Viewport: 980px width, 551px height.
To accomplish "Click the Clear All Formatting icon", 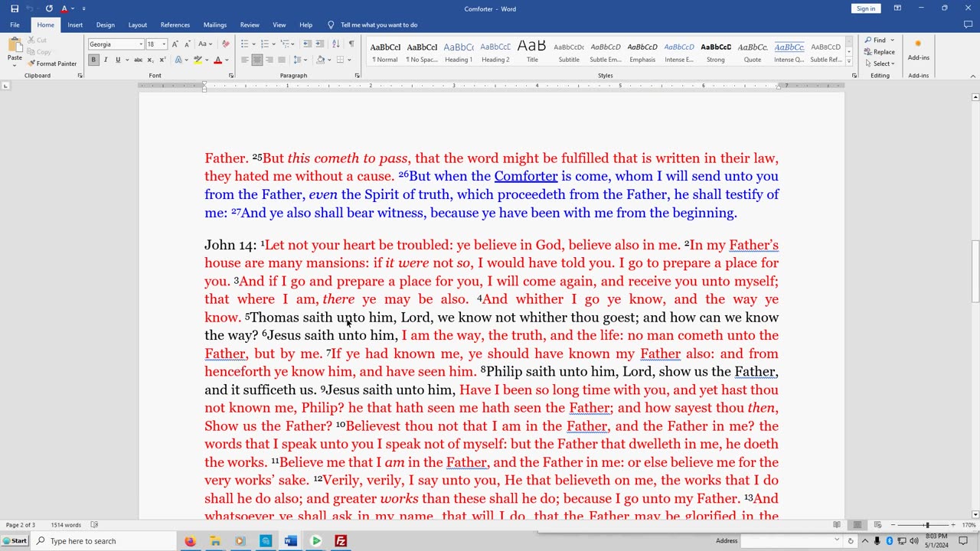I will [x=225, y=44].
